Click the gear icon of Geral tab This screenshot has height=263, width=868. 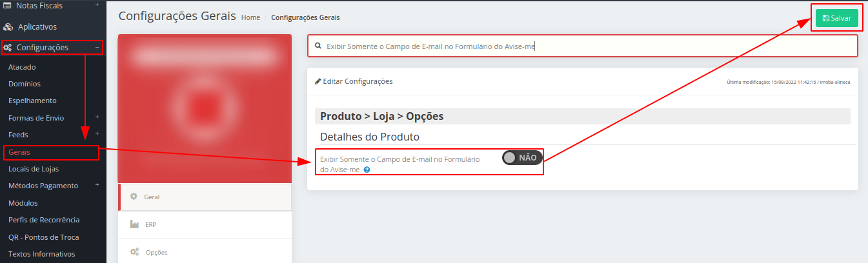coord(134,197)
